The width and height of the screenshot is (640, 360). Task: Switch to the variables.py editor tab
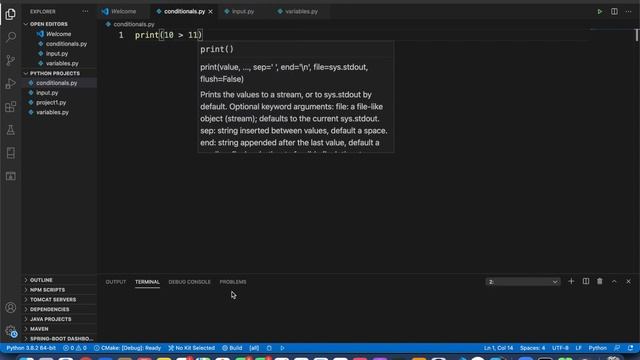click(x=301, y=11)
